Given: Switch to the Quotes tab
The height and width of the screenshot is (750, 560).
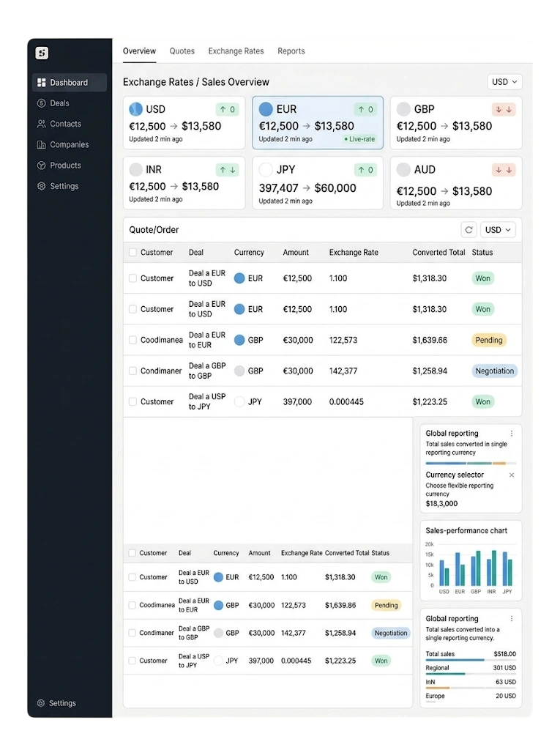Looking at the screenshot, I should point(182,51).
